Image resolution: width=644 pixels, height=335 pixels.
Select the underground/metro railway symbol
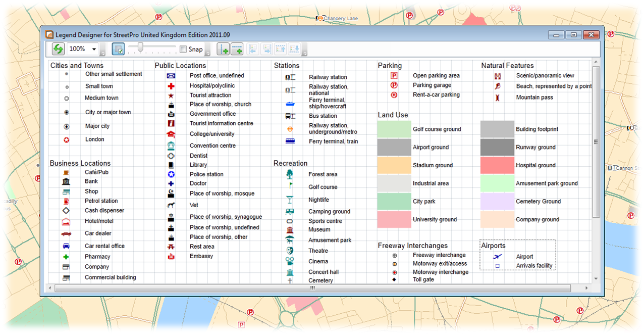click(290, 129)
